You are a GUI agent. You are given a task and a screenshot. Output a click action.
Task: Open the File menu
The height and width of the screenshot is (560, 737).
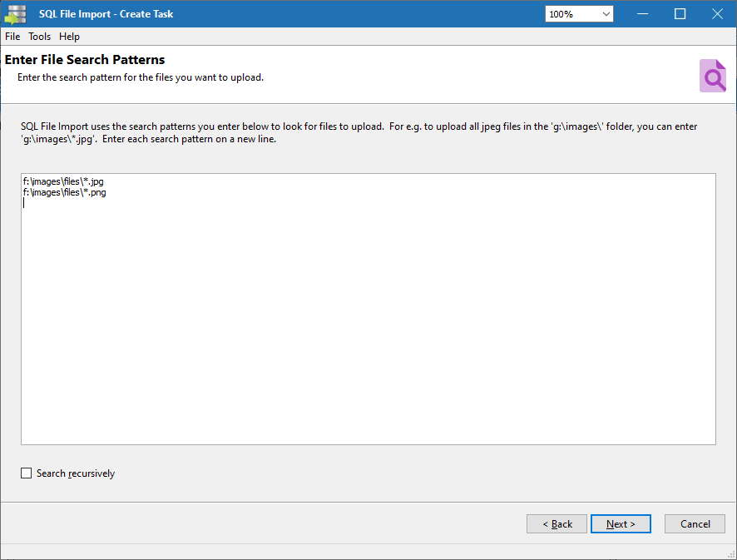12,37
